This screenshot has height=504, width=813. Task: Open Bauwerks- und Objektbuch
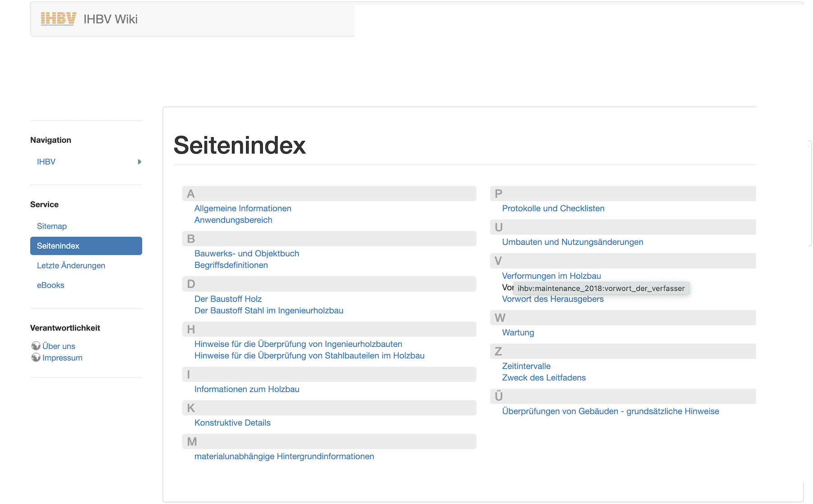(x=246, y=253)
